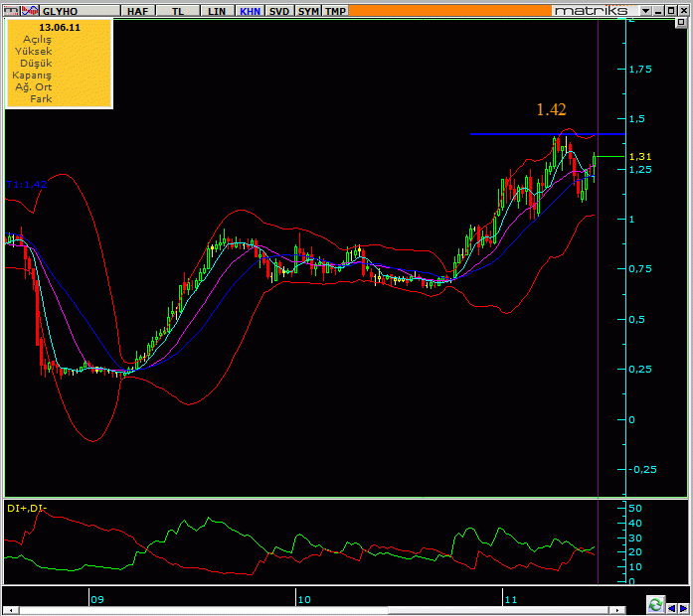Image resolution: width=693 pixels, height=616 pixels.
Task: Click the matriks logo in title bar
Action: pos(592,10)
